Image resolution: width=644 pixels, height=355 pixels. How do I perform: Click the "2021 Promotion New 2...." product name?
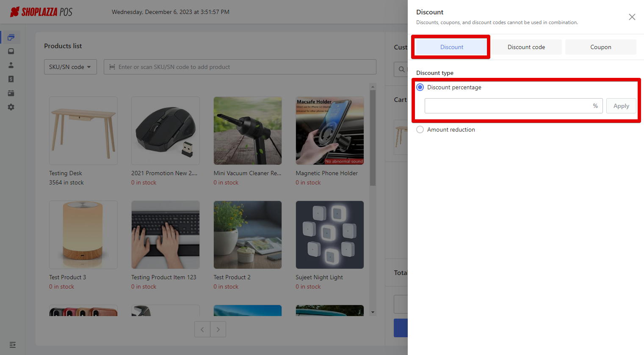click(x=164, y=173)
